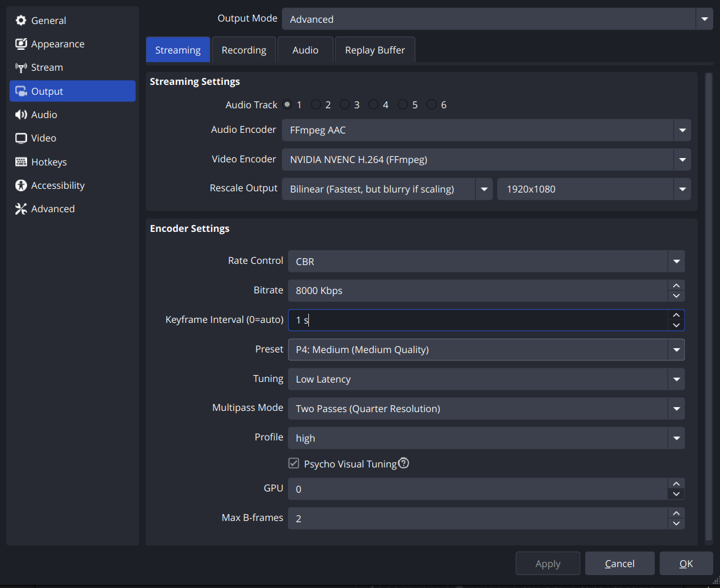Switch to the Recording tab
This screenshot has height=588, width=720.
tap(244, 50)
